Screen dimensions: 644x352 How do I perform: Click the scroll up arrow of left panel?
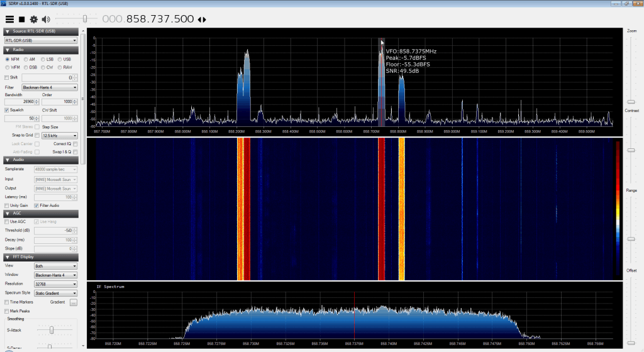[x=83, y=31]
